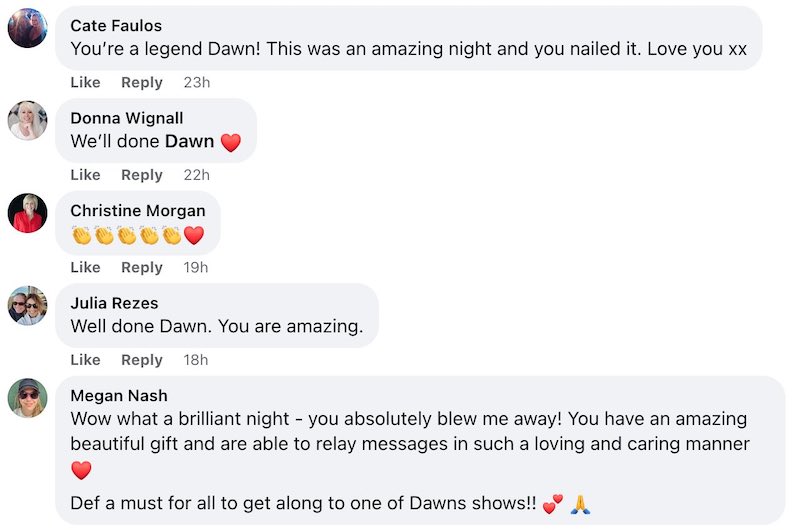Click the 18h timestamp on Julia's comment

click(x=195, y=360)
